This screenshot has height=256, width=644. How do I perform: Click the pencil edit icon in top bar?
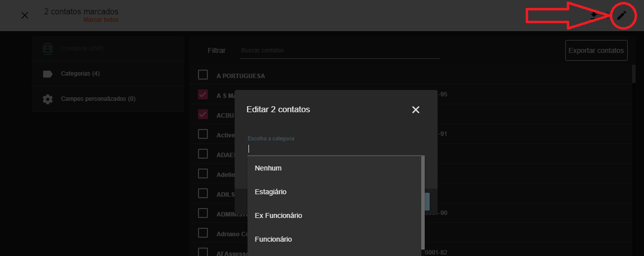pyautogui.click(x=621, y=15)
